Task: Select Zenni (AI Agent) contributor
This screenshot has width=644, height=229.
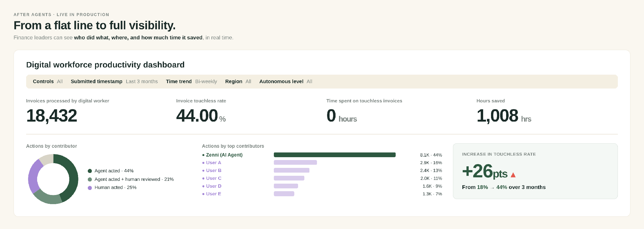Action: click(x=224, y=155)
